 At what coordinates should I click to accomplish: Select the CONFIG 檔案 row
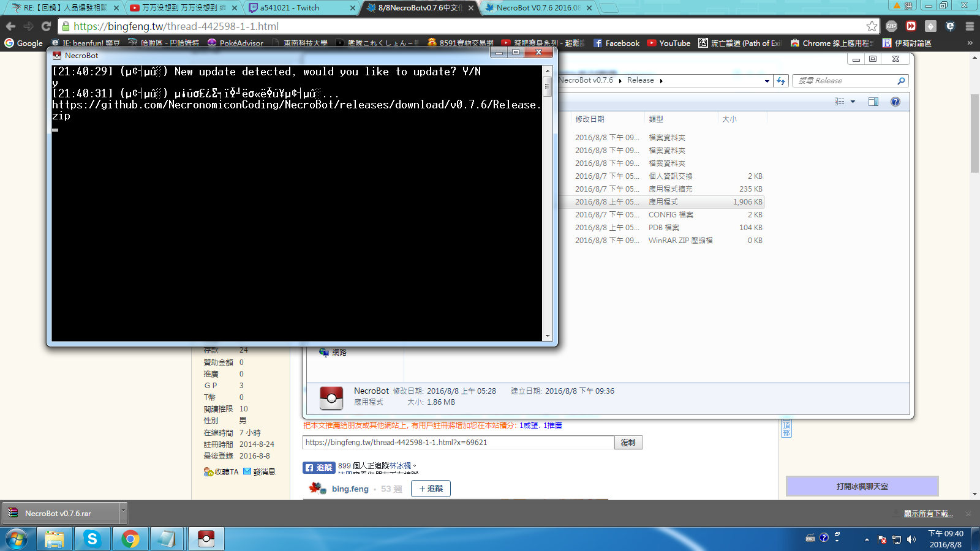pos(661,214)
